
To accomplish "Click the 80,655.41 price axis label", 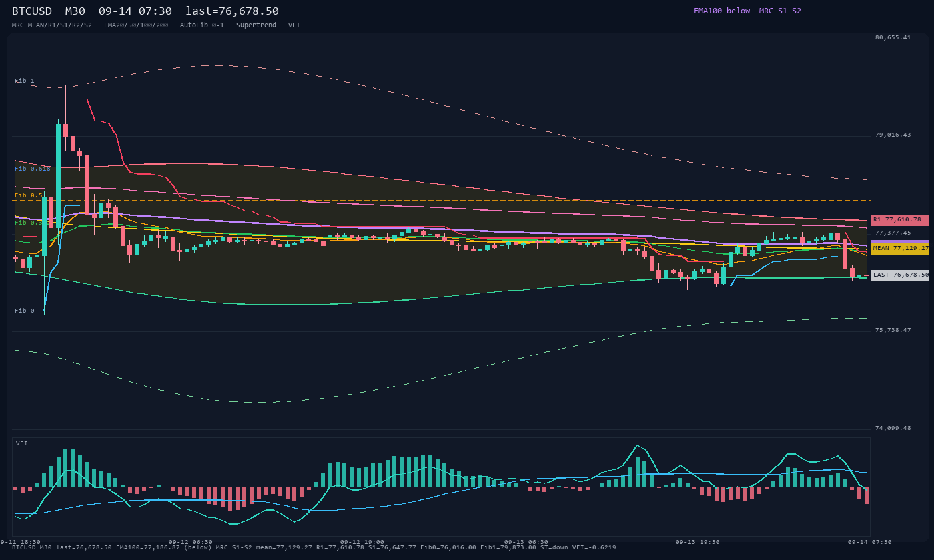I will coord(893,37).
